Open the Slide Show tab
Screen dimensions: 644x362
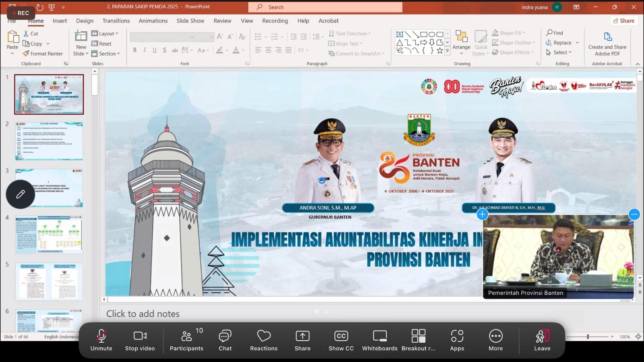[x=190, y=21]
